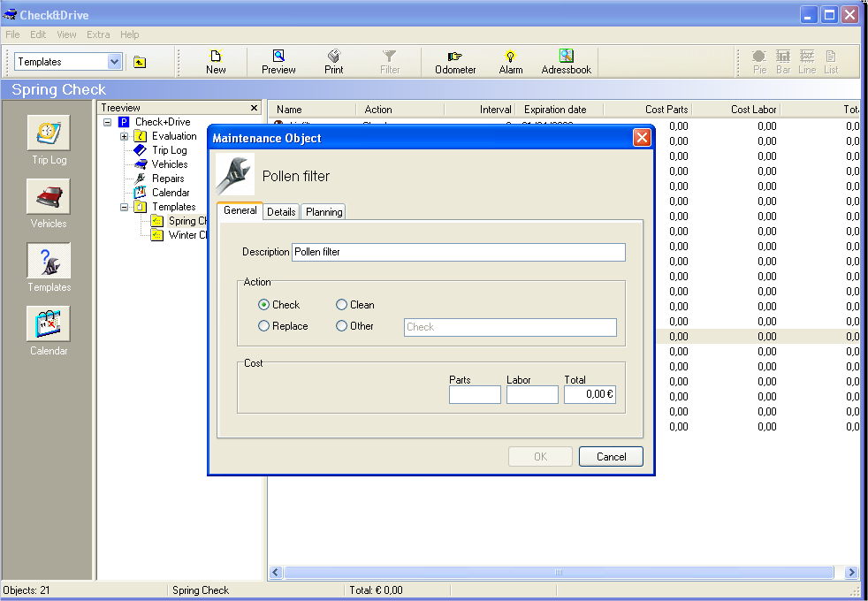Select Vehicles in the treeview
This screenshot has width=868, height=601.
point(170,164)
